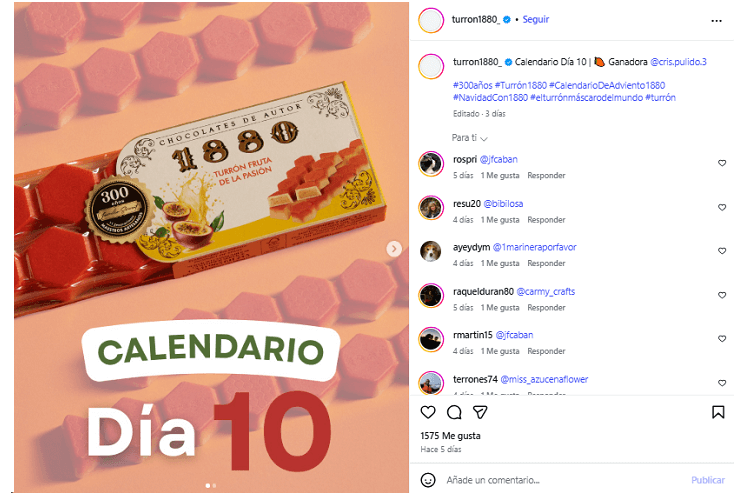
Task: Expand the Para ti comment sort dropdown
Action: (x=469, y=138)
